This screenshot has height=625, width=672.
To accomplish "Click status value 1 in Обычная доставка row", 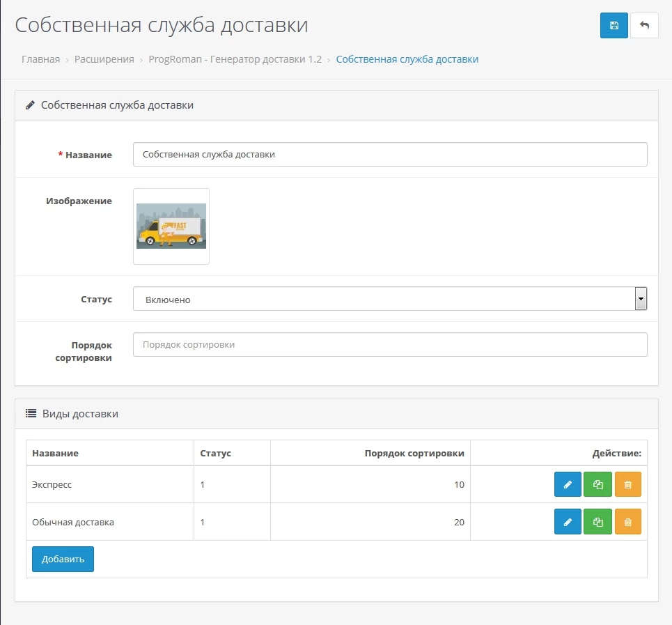I will coord(202,522).
